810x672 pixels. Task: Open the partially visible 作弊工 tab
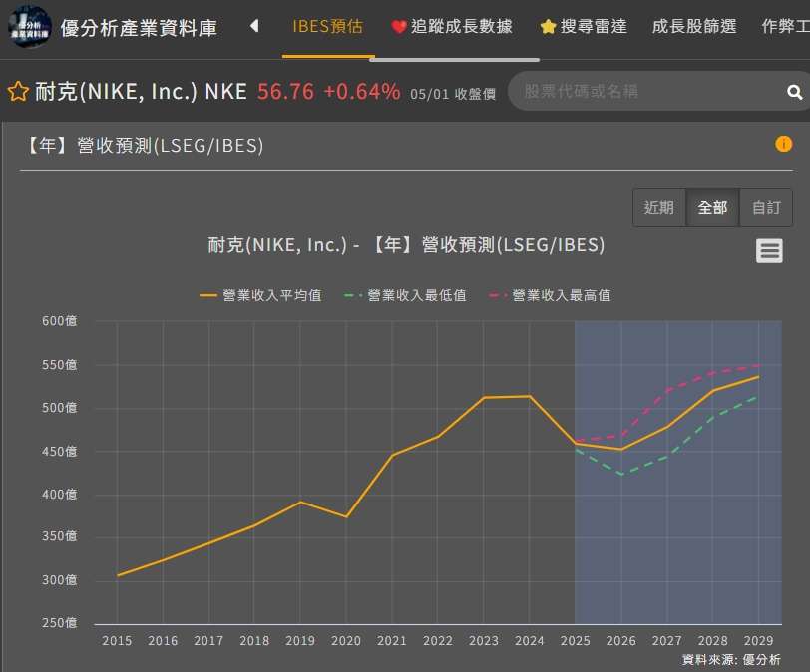(785, 26)
